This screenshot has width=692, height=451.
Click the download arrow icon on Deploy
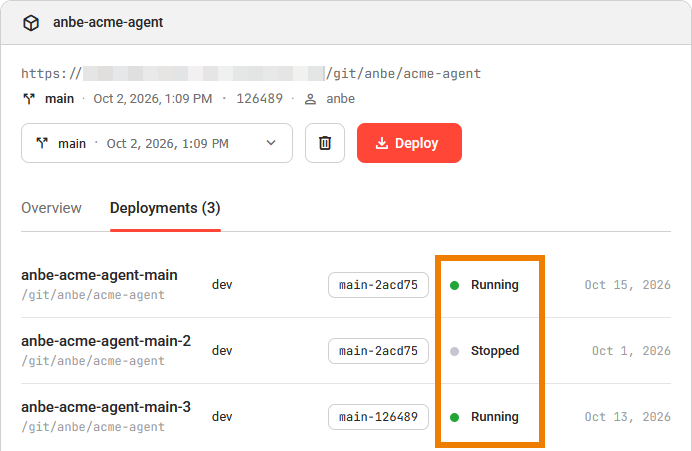point(382,143)
